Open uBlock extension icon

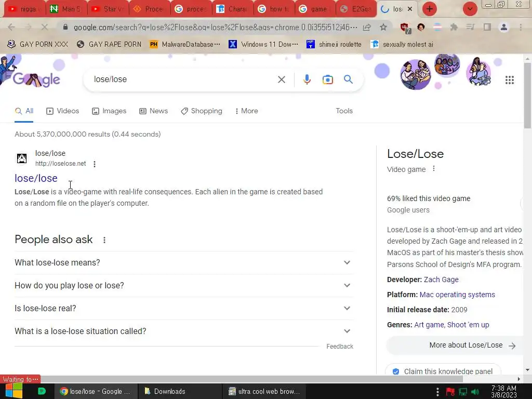coord(405,28)
